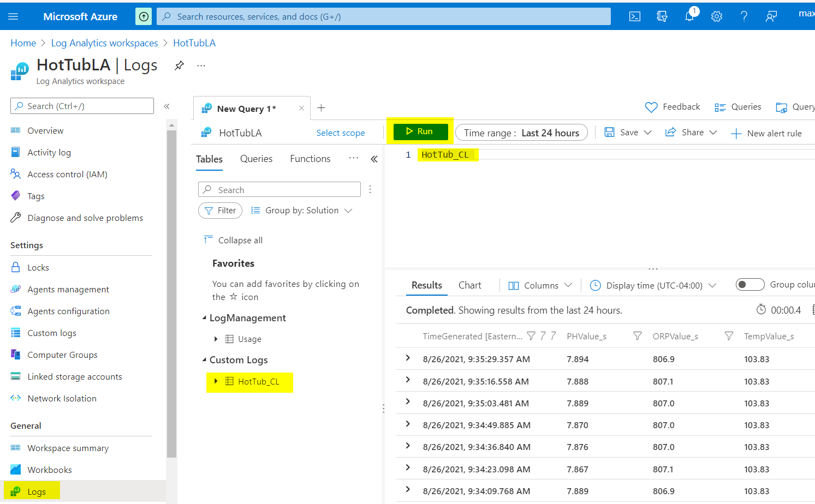Expand the HotTub_CL table node
The width and height of the screenshot is (815, 504).
click(216, 381)
